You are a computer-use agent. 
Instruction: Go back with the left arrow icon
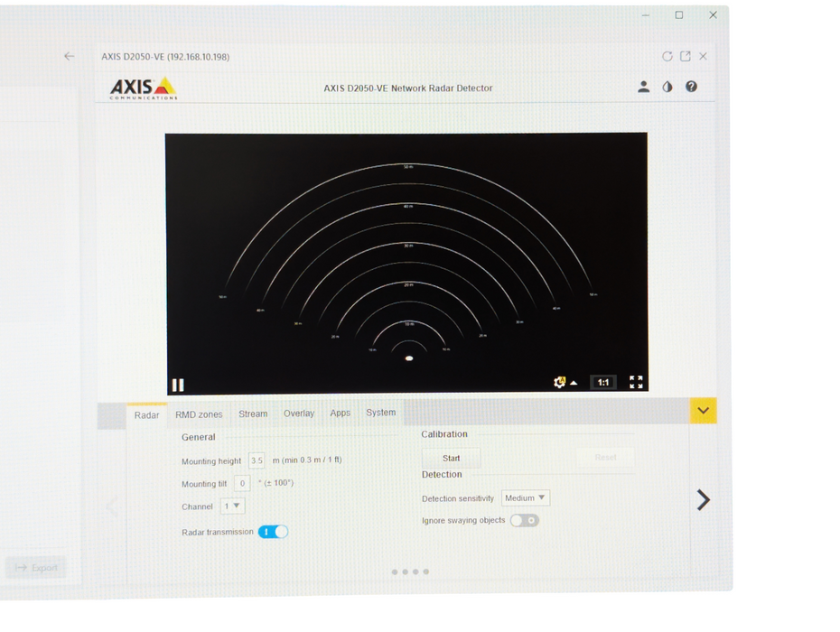point(70,56)
